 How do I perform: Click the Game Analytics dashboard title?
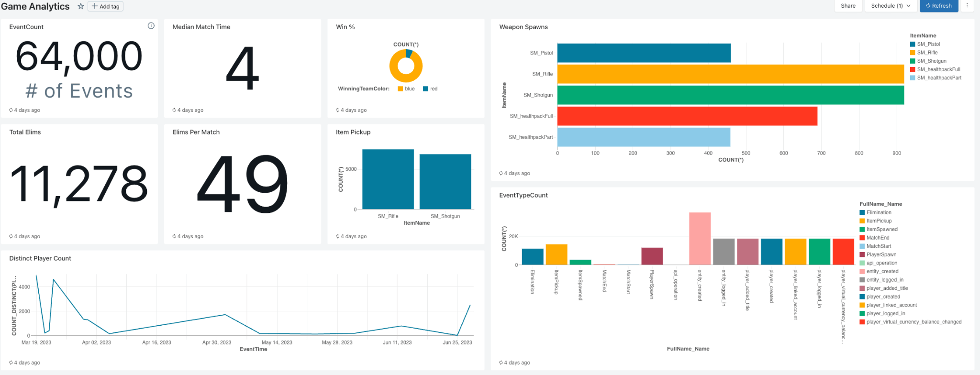pyautogui.click(x=35, y=6)
